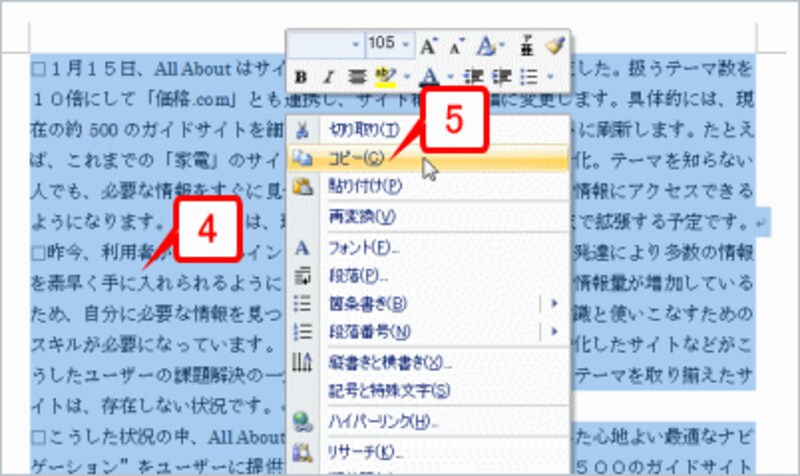Viewport: 800px width, 476px height.
Task: Expand font color dropdown arrow
Action: [449, 77]
